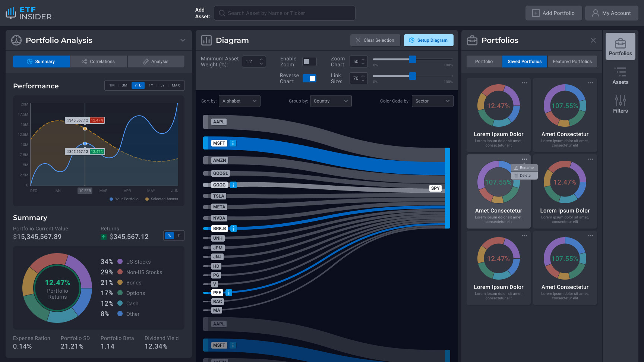Viewport: 644px width, 362px height.
Task: Adjust Zoom Chart slider handle
Action: [413, 59]
